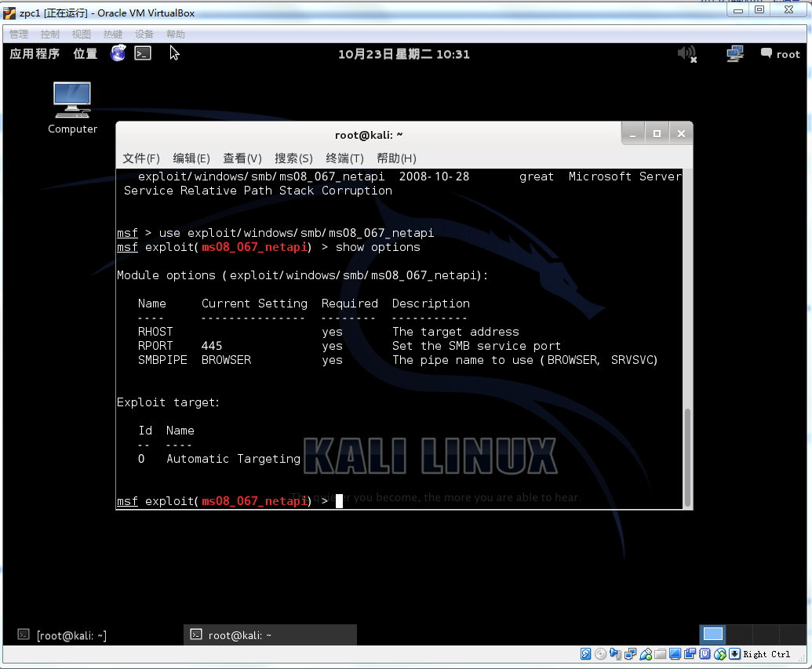Open the VirtualBox 帮助 menu
Viewport: 812px width, 669px height.
[176, 35]
